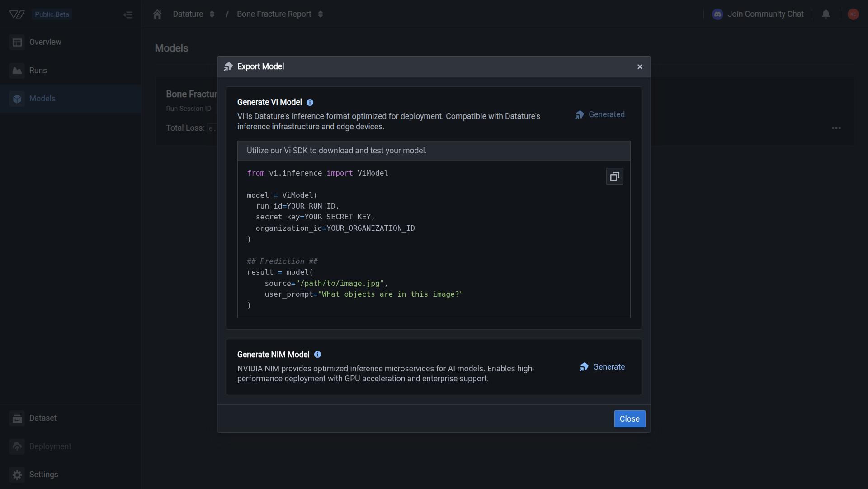Image resolution: width=868 pixels, height=489 pixels.
Task: Generate the NIM model
Action: [x=602, y=367]
